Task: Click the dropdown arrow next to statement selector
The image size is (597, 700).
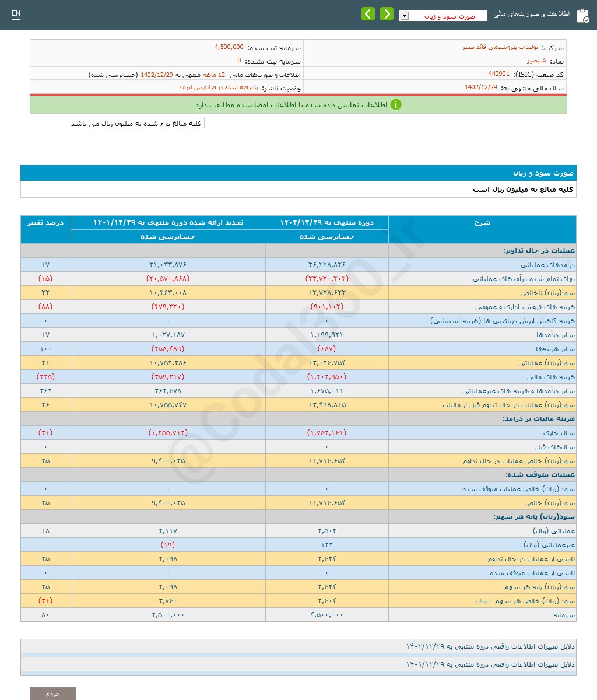Action: [x=404, y=15]
